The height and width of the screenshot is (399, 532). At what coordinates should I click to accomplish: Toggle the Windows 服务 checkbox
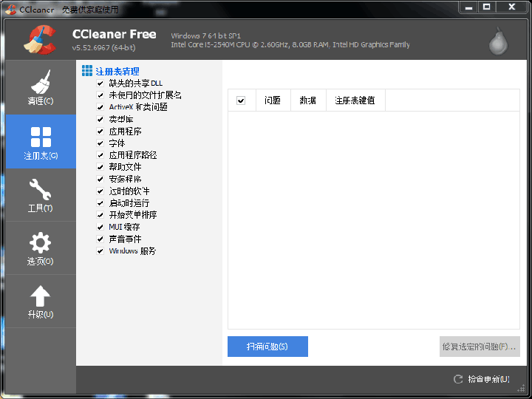click(100, 251)
